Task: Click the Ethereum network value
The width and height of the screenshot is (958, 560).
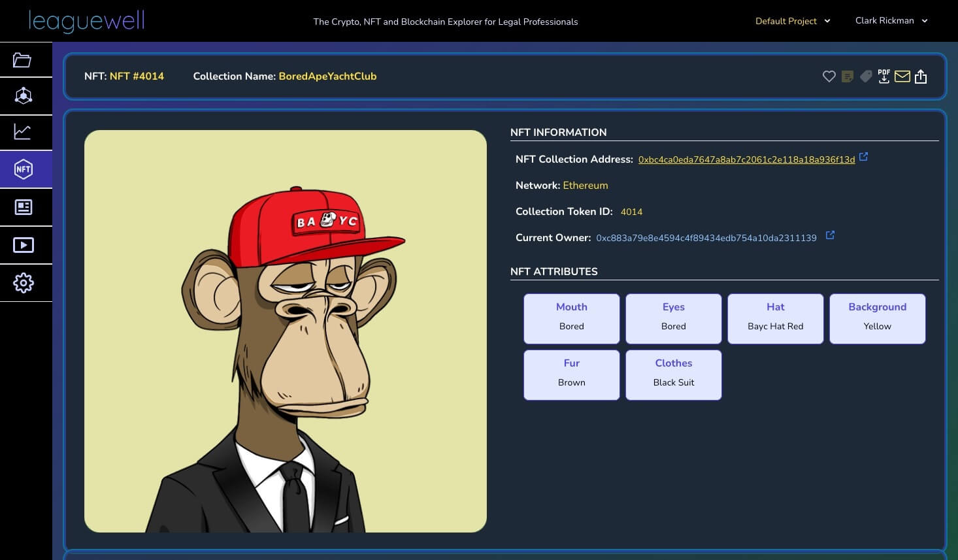Action: [586, 186]
